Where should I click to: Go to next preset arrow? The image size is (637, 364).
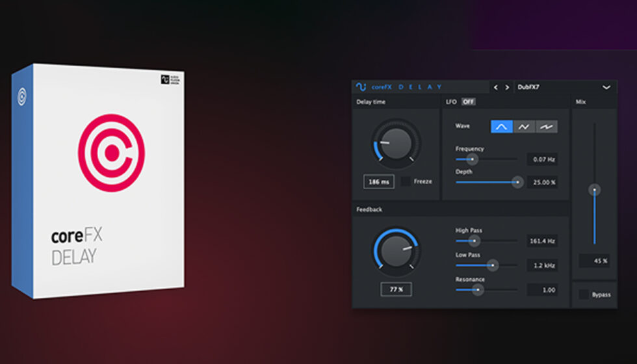pos(507,87)
